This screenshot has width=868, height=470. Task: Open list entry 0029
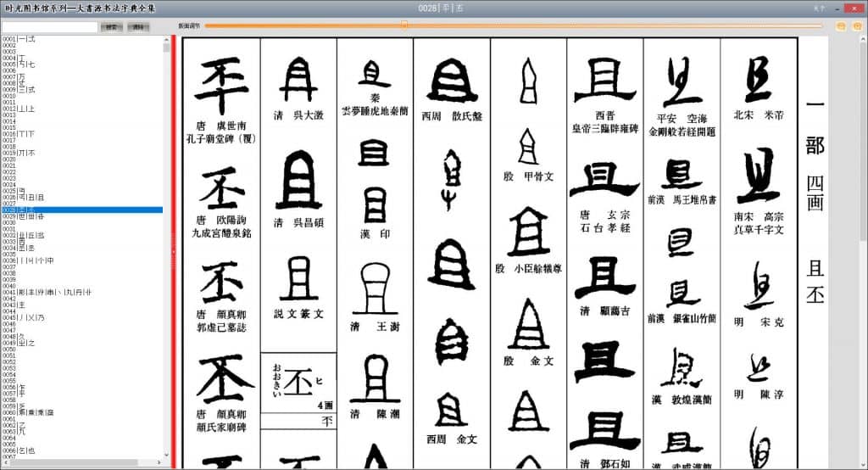19,215
